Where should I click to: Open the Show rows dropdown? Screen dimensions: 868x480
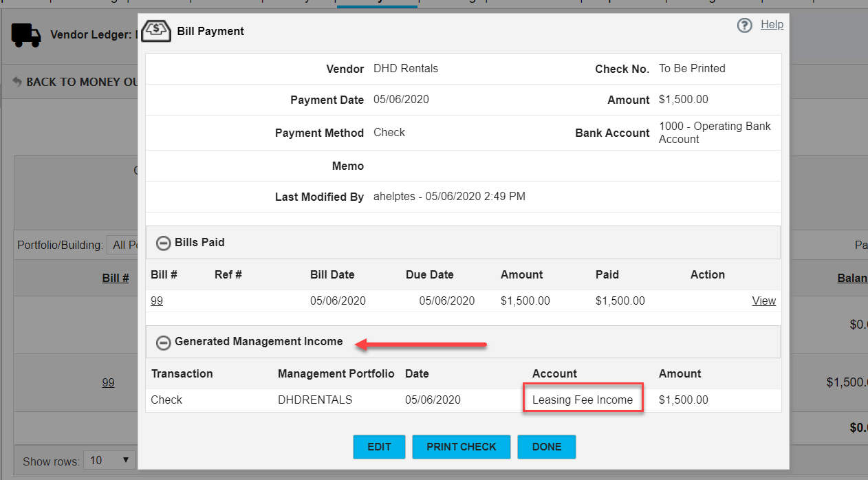[x=110, y=460]
